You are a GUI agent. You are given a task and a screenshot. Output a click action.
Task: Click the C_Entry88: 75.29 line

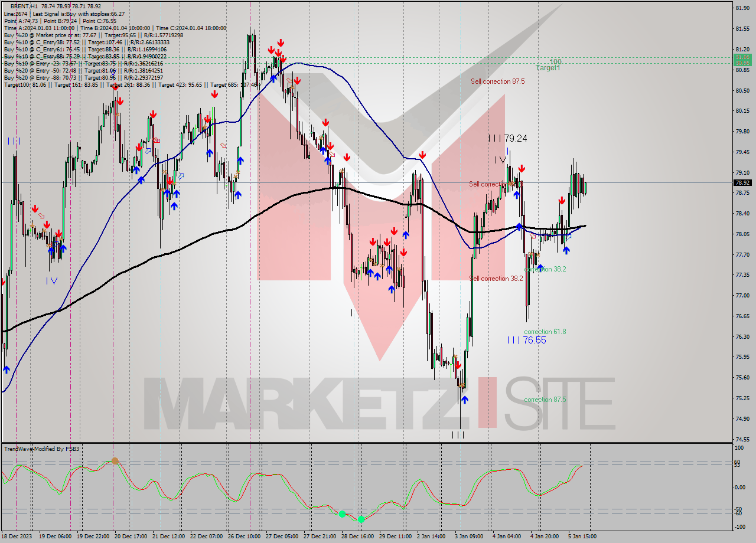(x=85, y=56)
